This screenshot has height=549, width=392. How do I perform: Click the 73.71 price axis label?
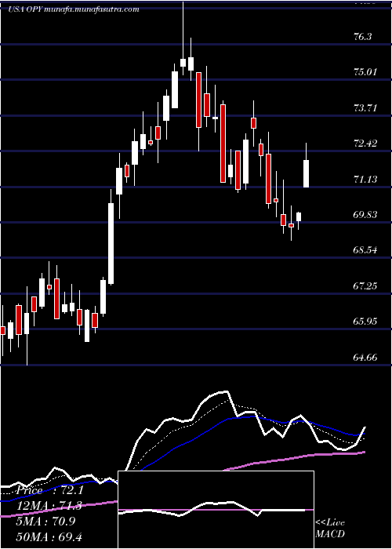click(365, 108)
